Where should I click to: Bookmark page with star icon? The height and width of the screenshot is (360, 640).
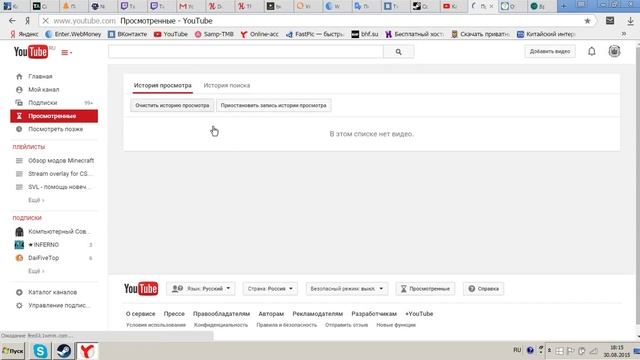point(587,21)
